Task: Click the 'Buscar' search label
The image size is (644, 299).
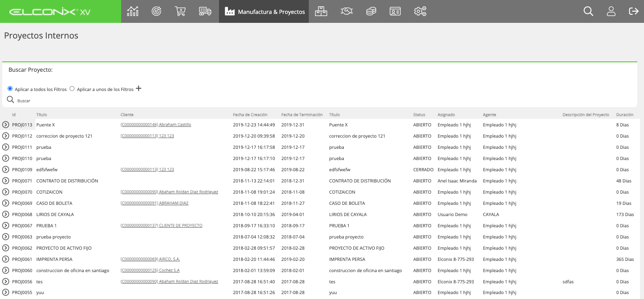Action: [24, 101]
